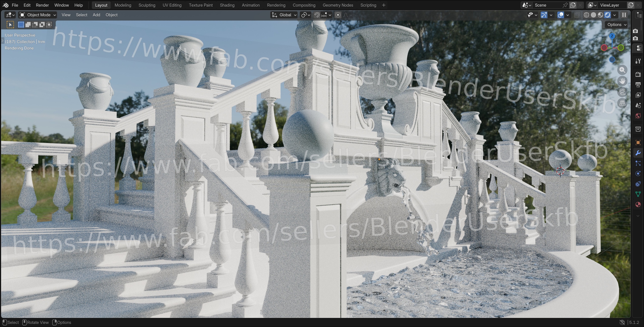Open the View Layer properties tab

pyautogui.click(x=638, y=95)
